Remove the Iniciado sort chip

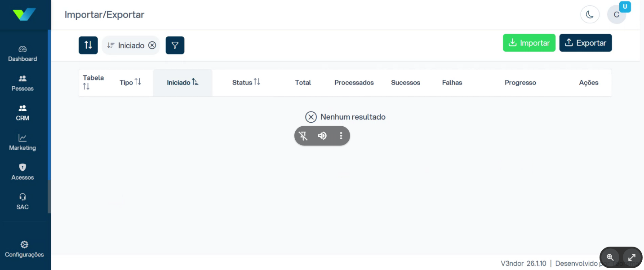pos(152,45)
